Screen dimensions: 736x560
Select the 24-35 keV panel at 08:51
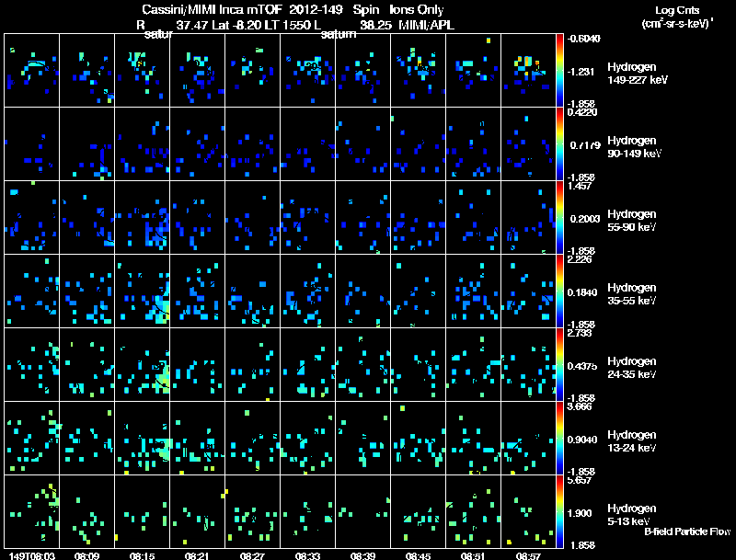click(473, 364)
